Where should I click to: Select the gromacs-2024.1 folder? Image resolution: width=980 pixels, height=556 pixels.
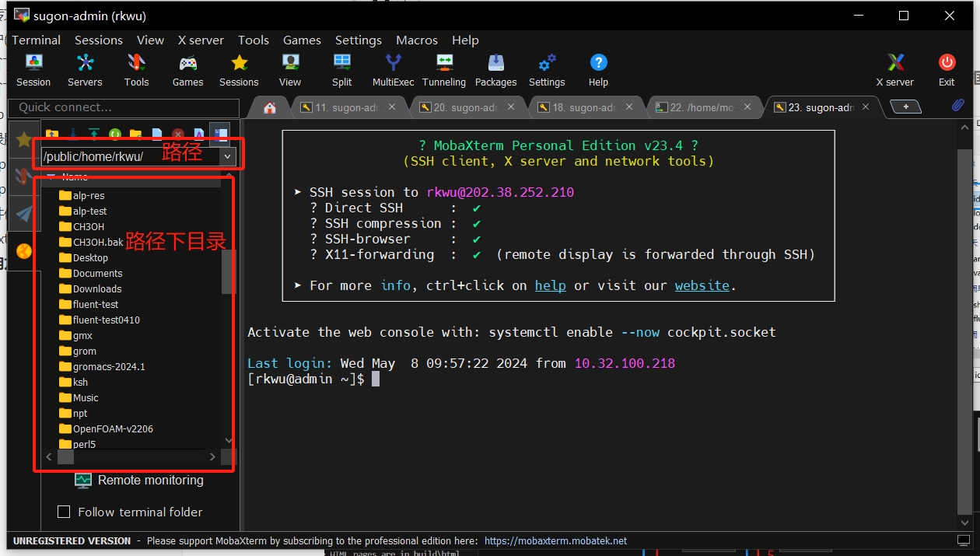point(102,366)
